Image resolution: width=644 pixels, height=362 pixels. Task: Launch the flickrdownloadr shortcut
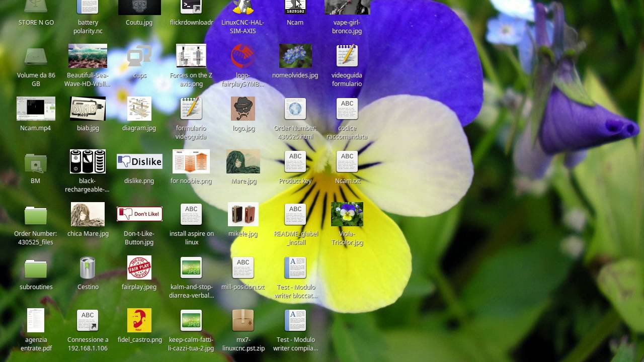[x=191, y=7]
